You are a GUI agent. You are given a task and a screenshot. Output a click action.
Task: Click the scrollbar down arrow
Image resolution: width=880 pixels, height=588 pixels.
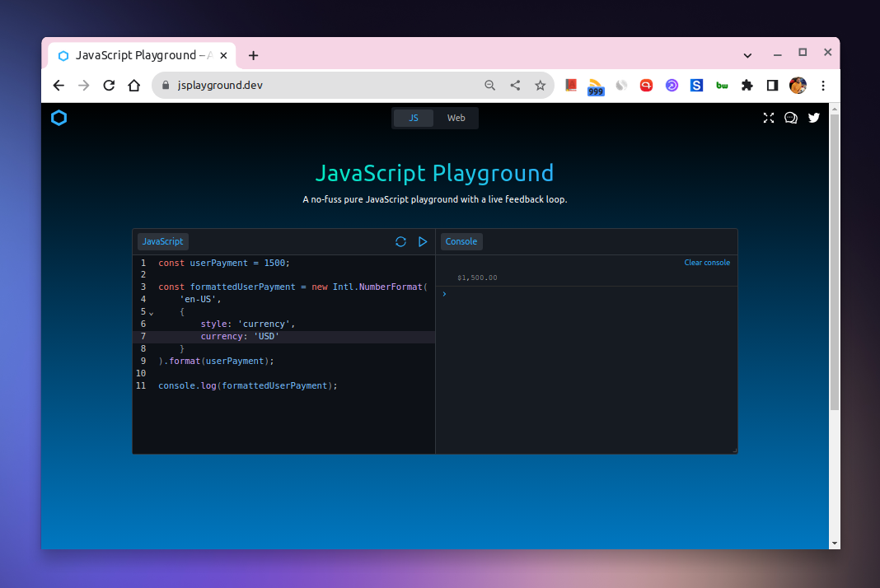(835, 543)
